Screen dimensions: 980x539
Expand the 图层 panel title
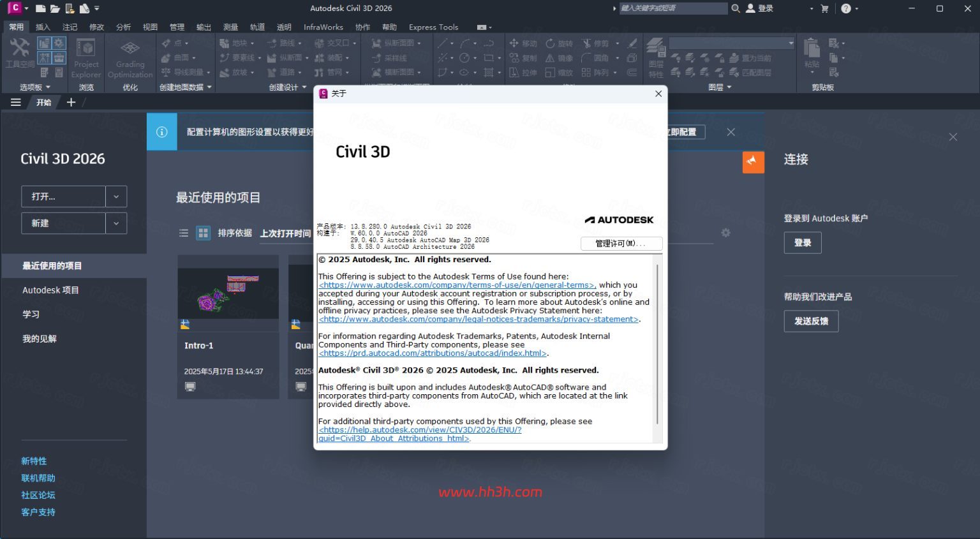720,87
